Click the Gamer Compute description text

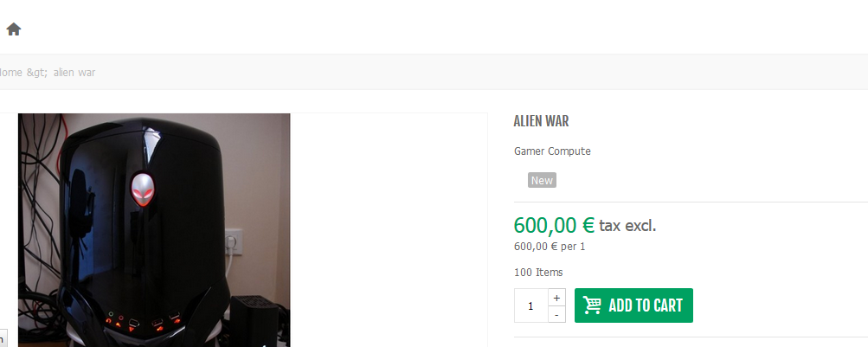tap(552, 151)
